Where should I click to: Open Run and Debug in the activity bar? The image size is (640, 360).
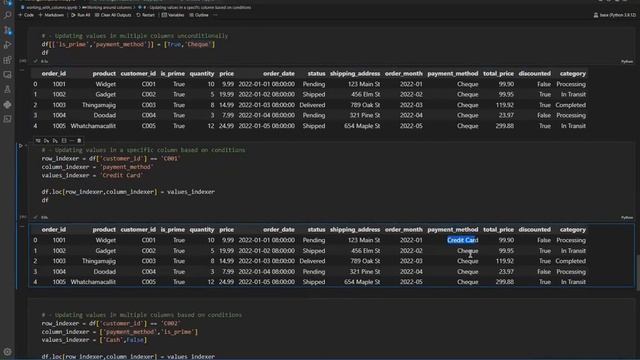[7, 45]
